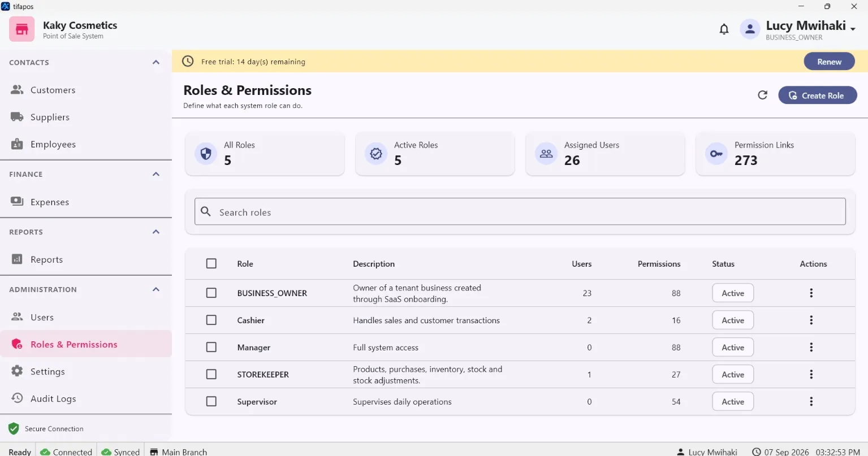Toggle the select-all roles checkbox
This screenshot has width=868, height=456.
(211, 263)
